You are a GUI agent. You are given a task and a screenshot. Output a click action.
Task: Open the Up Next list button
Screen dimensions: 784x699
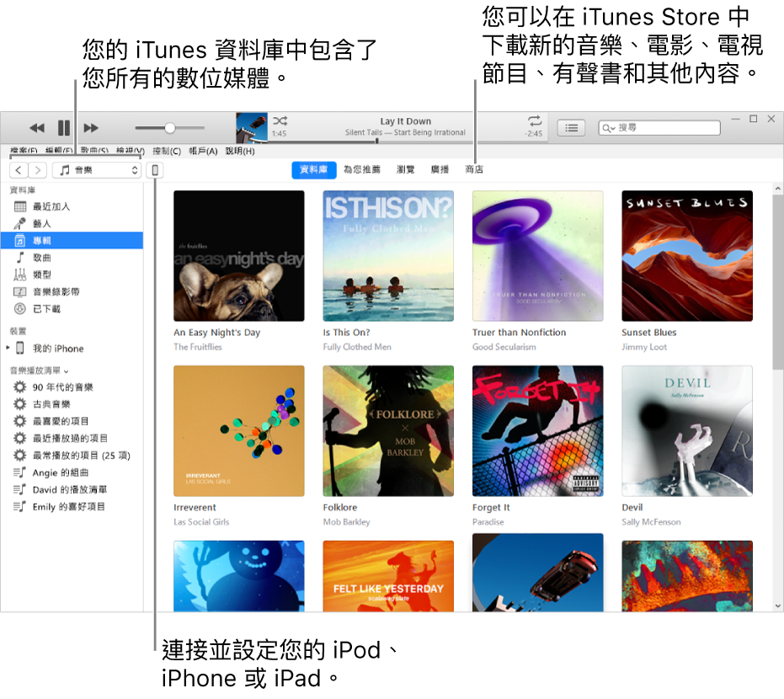point(571,128)
